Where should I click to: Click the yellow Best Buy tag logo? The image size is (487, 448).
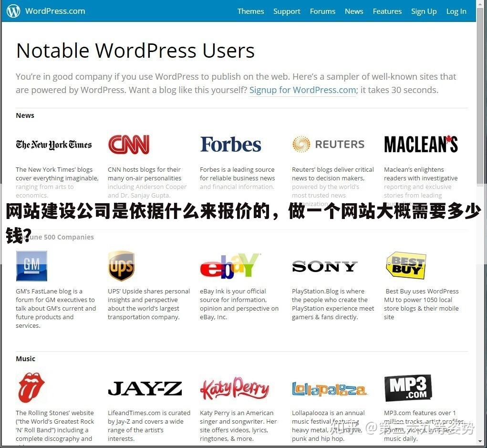406,265
